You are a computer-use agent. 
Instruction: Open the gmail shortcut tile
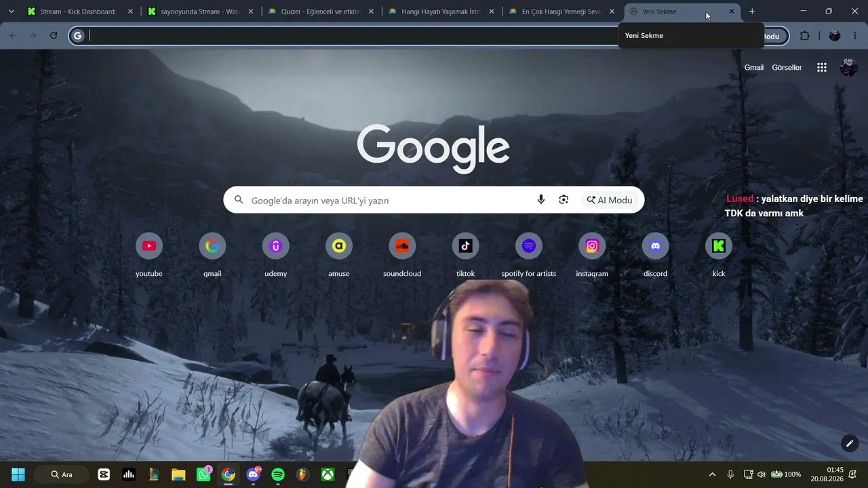coord(212,246)
